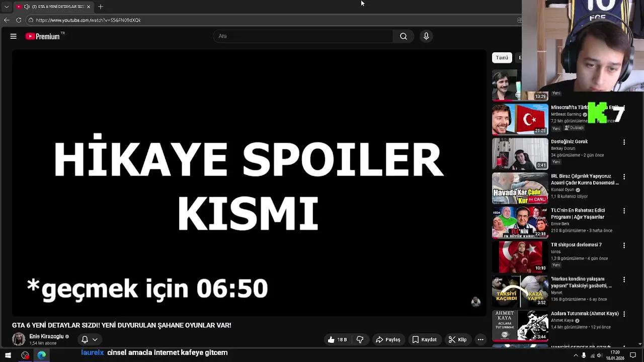The image size is (644, 362).
Task: Dislike the video with thumbs down
Action: tap(360, 340)
